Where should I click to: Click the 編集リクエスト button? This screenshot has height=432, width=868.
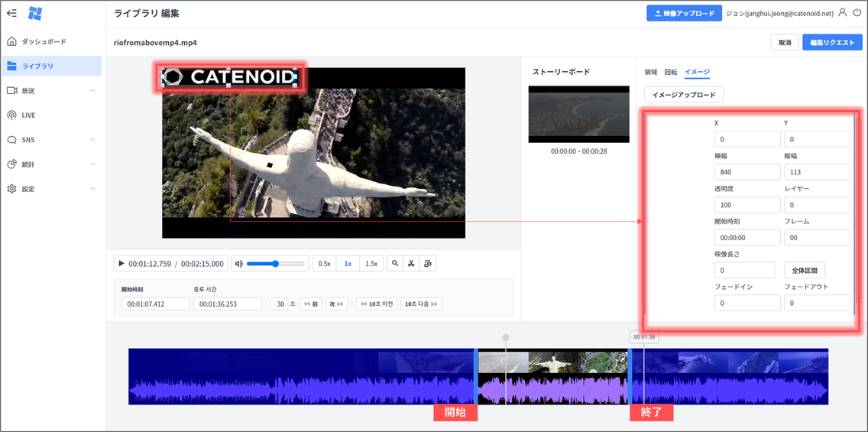[832, 43]
